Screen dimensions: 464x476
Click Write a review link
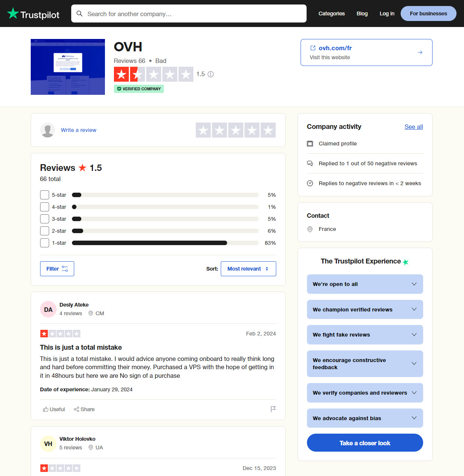[79, 130]
